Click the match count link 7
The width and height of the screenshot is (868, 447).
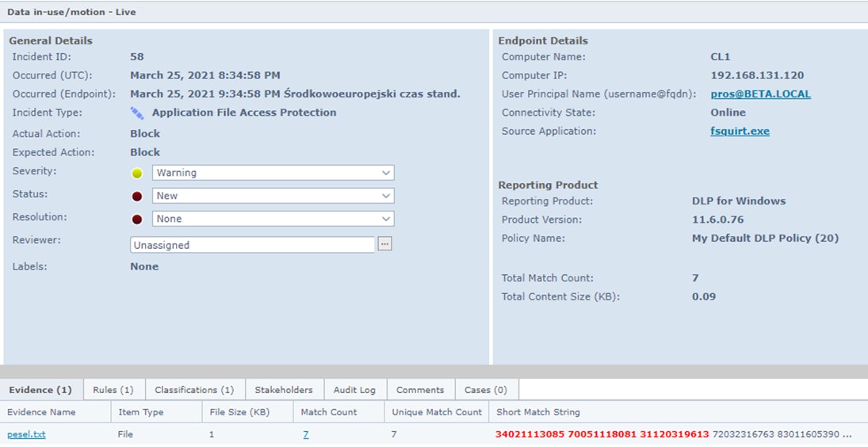click(306, 434)
